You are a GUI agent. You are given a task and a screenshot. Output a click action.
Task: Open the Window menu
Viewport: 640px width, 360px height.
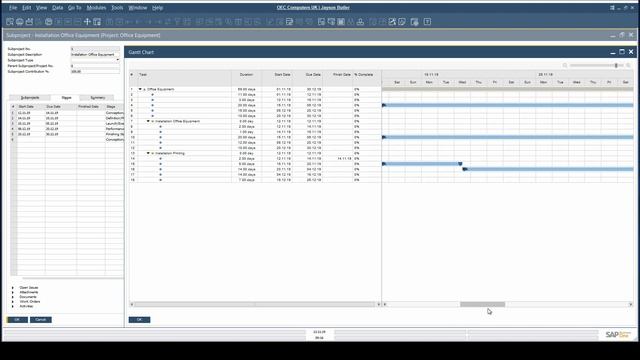coord(138,8)
